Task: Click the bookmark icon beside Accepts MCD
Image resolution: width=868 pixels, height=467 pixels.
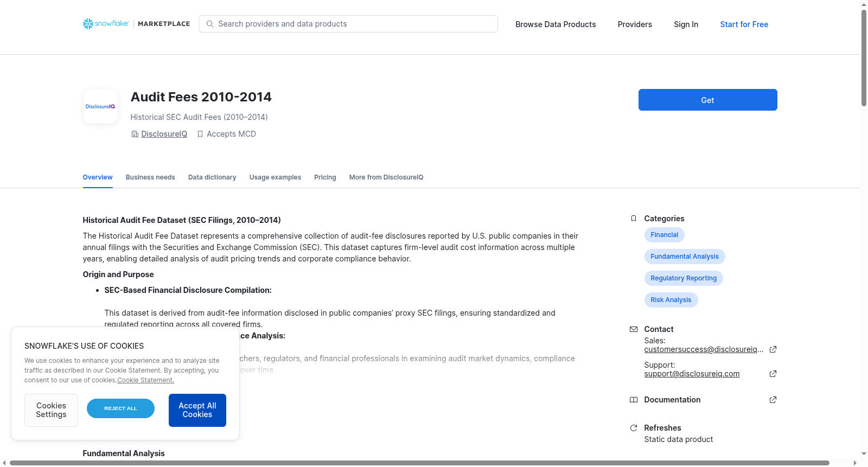Action: point(200,134)
